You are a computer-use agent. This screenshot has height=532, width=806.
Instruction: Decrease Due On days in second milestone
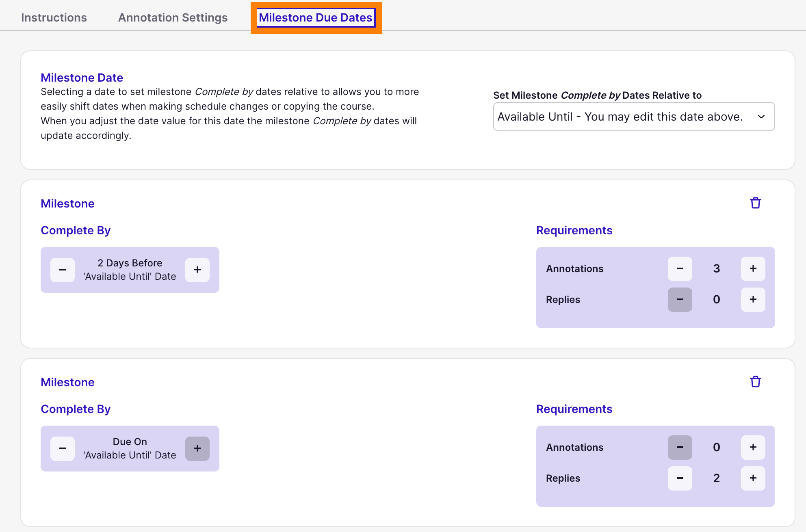(x=63, y=448)
